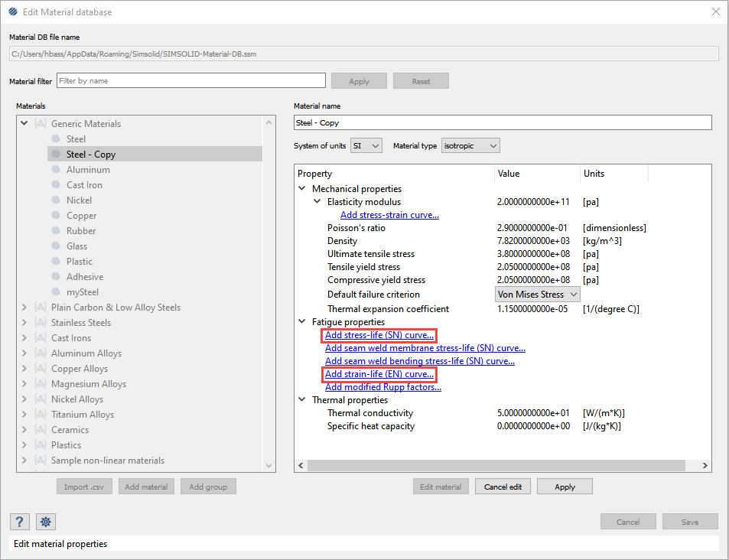Click the Stainless Steels group folder icon

pyautogui.click(x=41, y=323)
